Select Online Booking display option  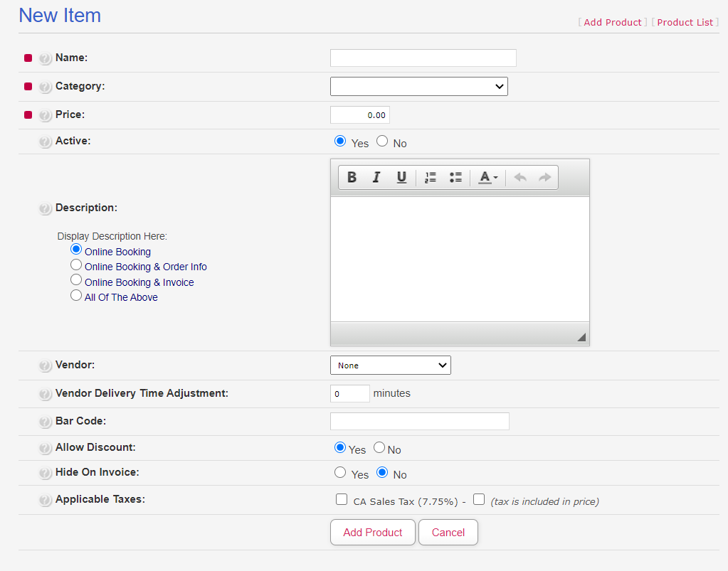pos(76,249)
